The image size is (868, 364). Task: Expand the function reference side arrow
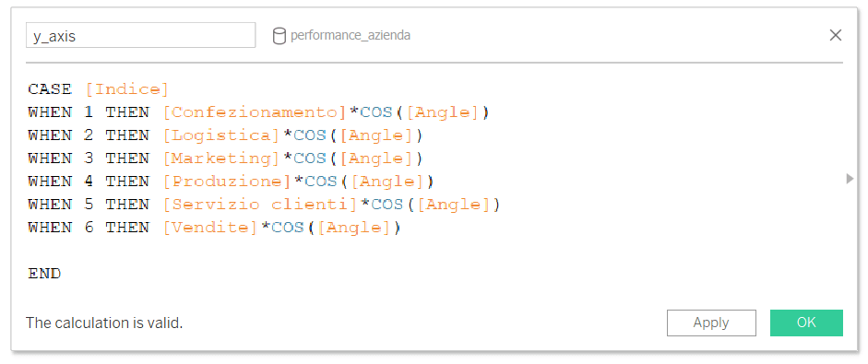(x=850, y=179)
